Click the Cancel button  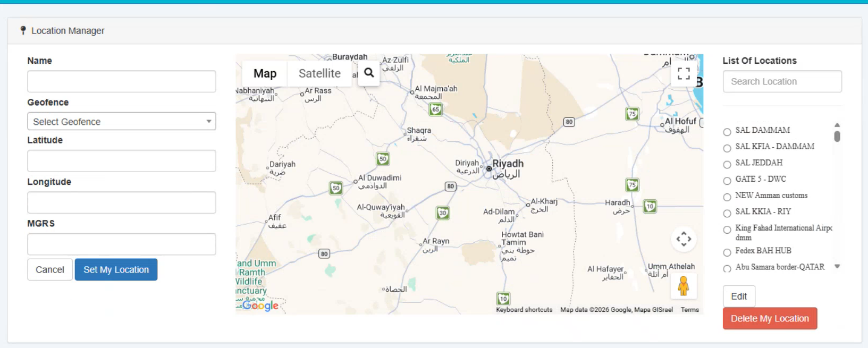pyautogui.click(x=50, y=269)
